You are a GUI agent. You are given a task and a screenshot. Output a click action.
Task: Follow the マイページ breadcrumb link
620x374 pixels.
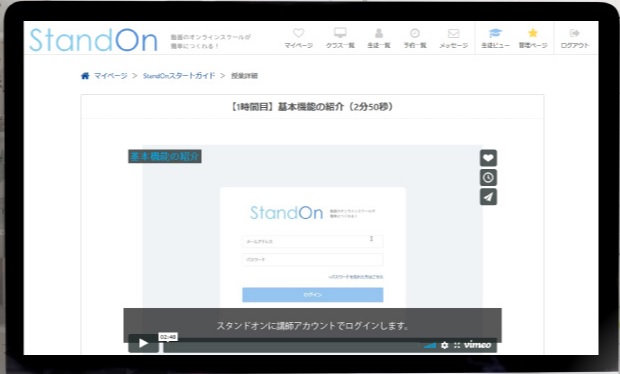[x=110, y=76]
